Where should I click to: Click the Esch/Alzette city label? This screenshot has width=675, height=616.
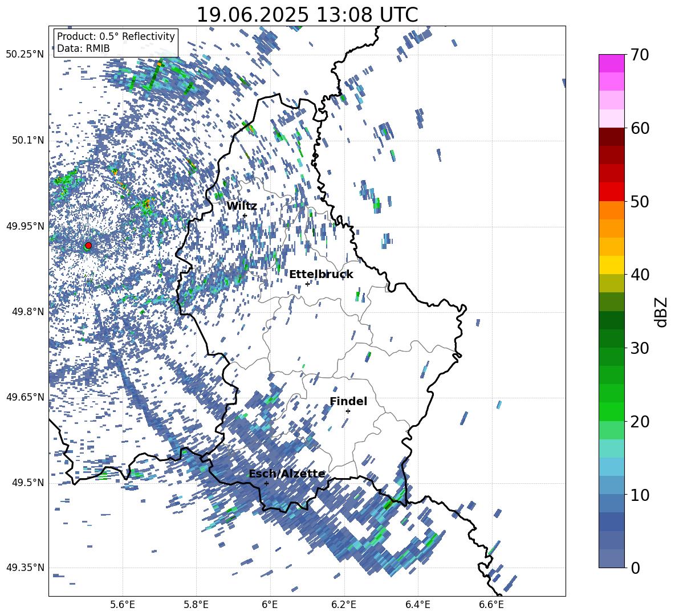tap(287, 474)
